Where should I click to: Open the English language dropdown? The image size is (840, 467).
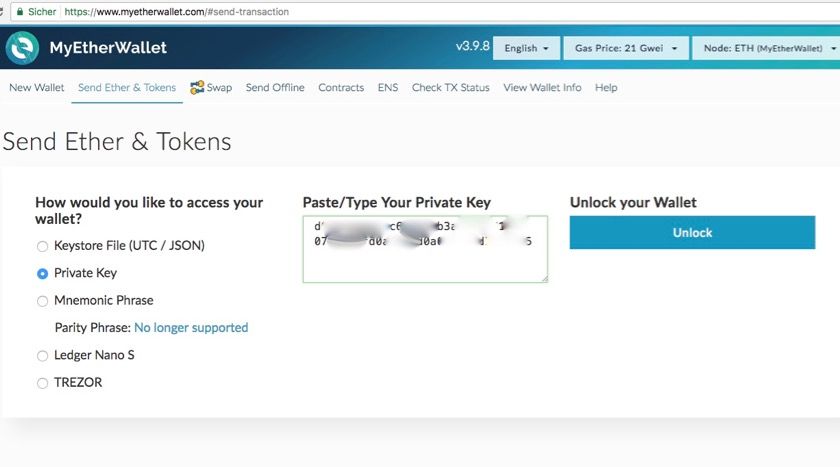(x=526, y=48)
